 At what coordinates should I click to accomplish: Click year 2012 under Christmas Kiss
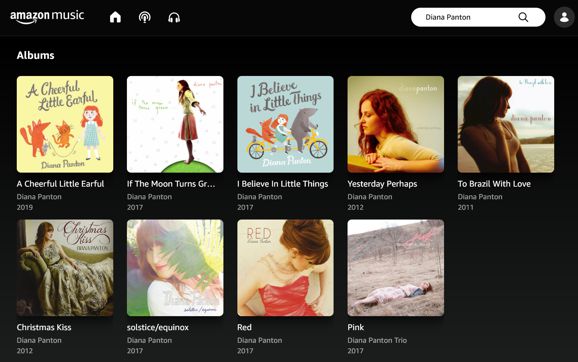click(x=25, y=351)
